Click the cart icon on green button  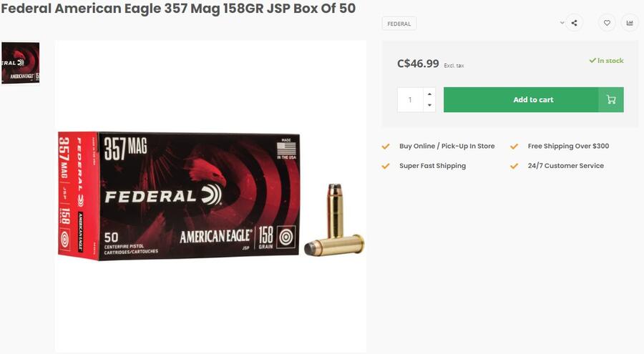(x=611, y=100)
